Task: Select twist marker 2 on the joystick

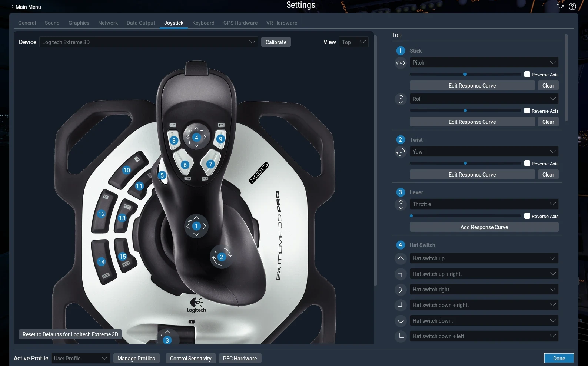Action: [222, 257]
